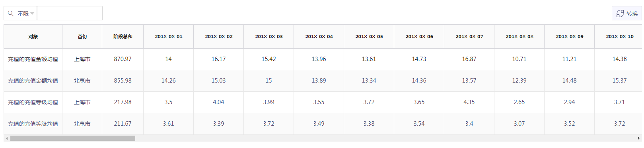Image resolution: width=644 pixels, height=148 pixels.
Task: Open the 不限 filter dropdown
Action: [x=26, y=13]
